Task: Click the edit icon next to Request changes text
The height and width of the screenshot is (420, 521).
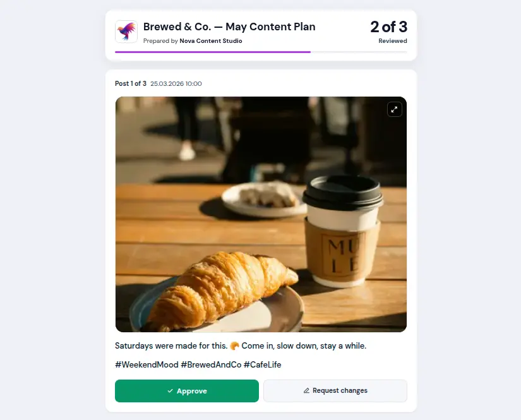Action: 306,390
